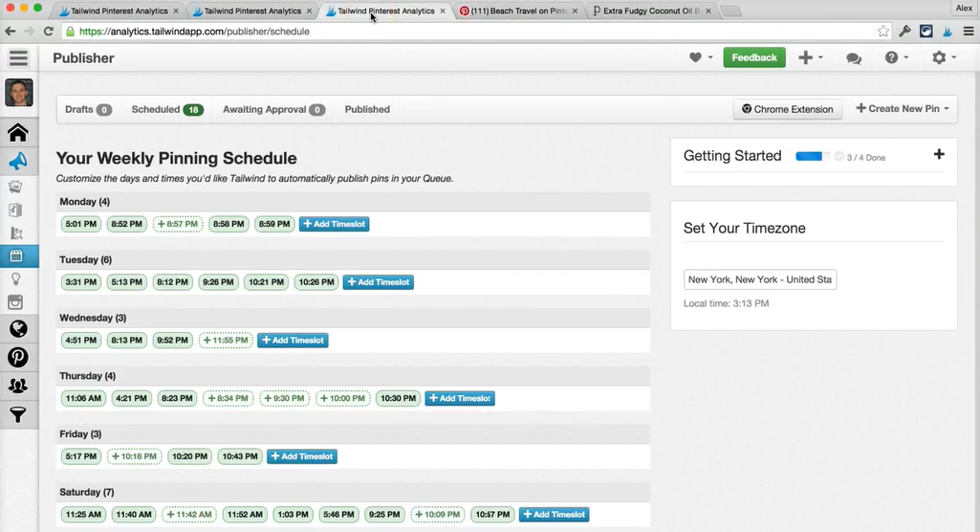Switch to the Awaiting Approval tab
This screenshot has height=532, width=980.
[x=273, y=109]
